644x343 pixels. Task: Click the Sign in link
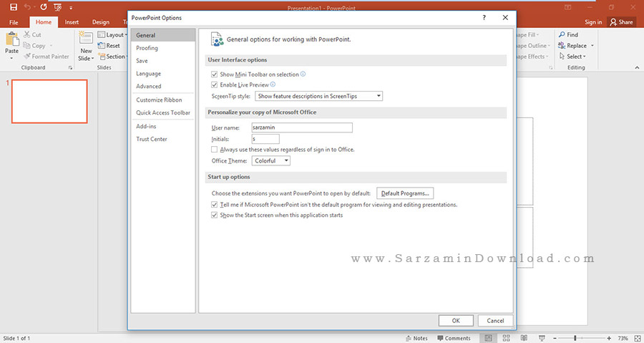(x=593, y=22)
